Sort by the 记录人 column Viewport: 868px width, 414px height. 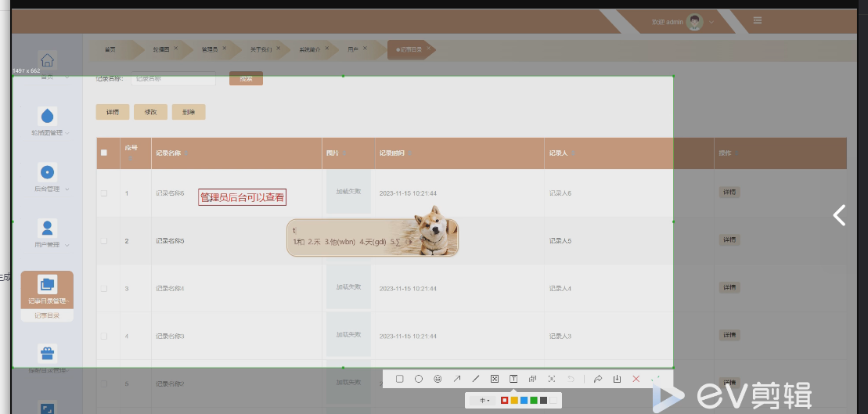pyautogui.click(x=574, y=153)
